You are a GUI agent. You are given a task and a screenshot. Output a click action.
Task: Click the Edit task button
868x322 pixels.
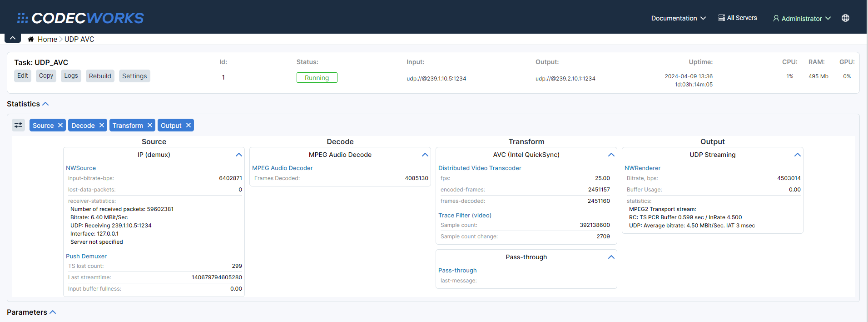click(23, 76)
